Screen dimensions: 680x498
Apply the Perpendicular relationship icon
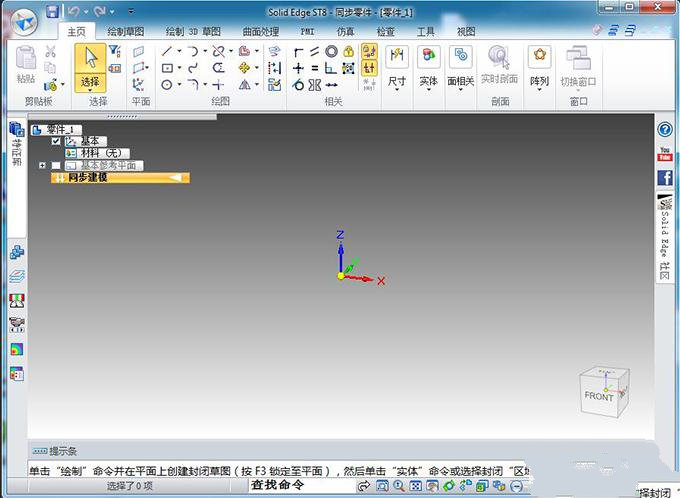pos(331,68)
